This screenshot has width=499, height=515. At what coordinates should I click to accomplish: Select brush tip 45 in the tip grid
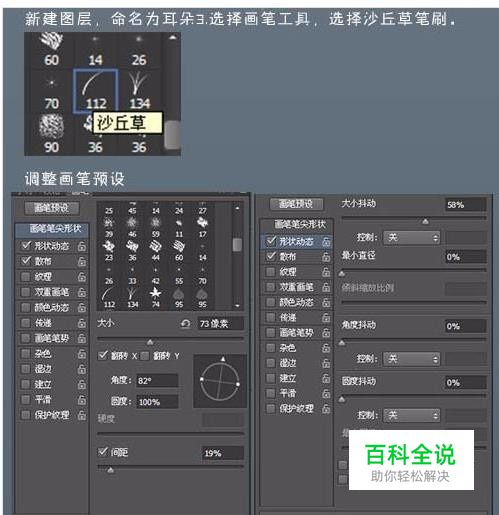[132, 209]
